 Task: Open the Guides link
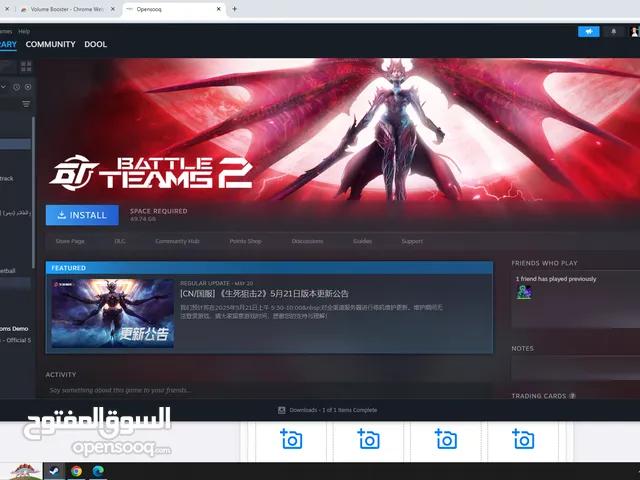[362, 241]
